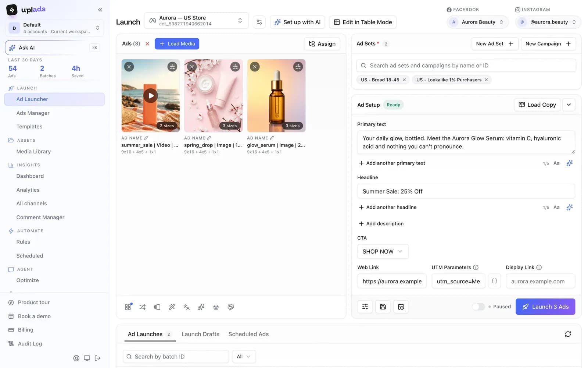Click the basket icon in the ads toolbar
The image size is (588, 368).
216,307
